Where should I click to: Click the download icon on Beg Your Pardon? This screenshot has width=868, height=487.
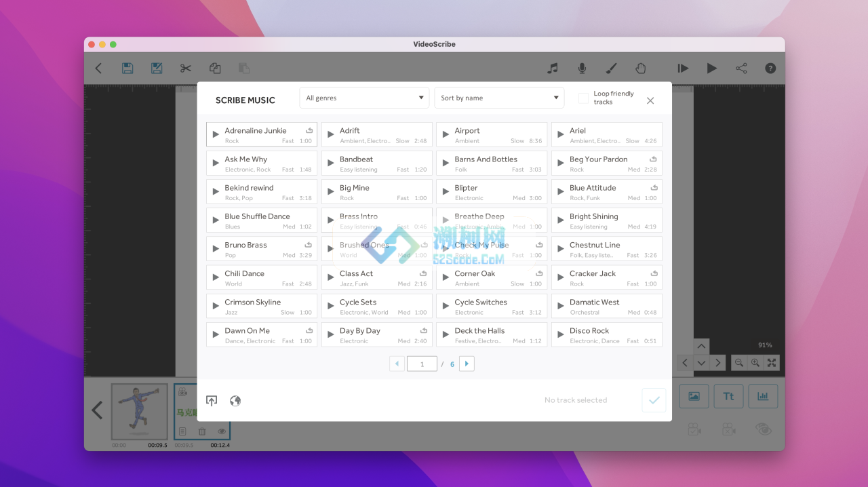tap(654, 159)
